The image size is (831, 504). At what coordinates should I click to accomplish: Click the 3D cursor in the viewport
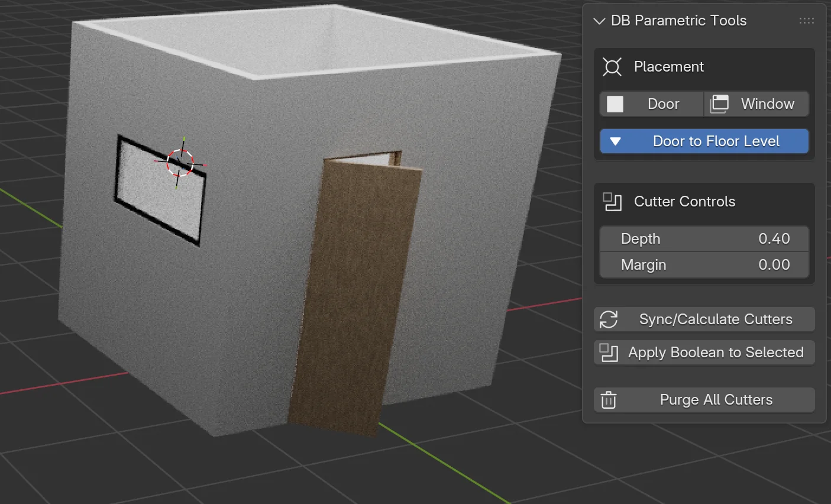coord(180,163)
